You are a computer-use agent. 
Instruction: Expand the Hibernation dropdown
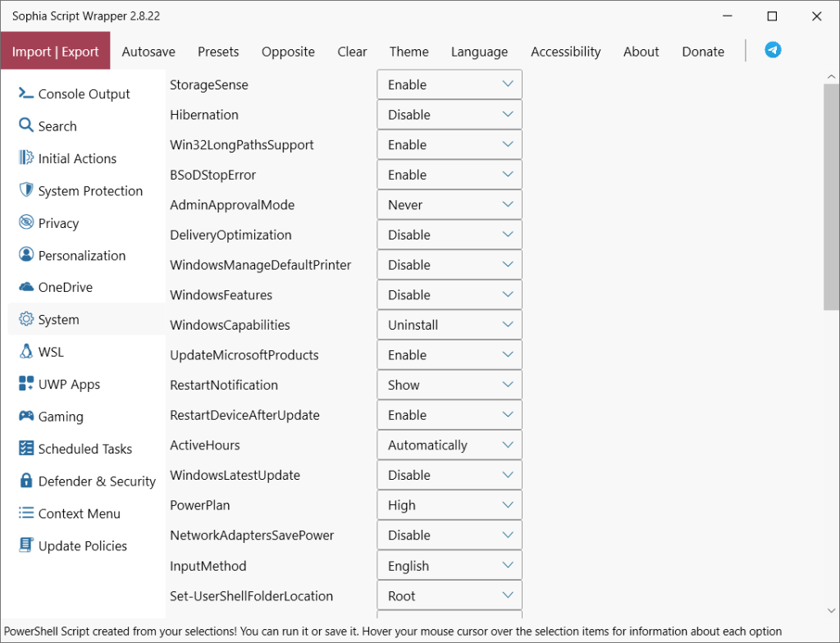pos(449,115)
